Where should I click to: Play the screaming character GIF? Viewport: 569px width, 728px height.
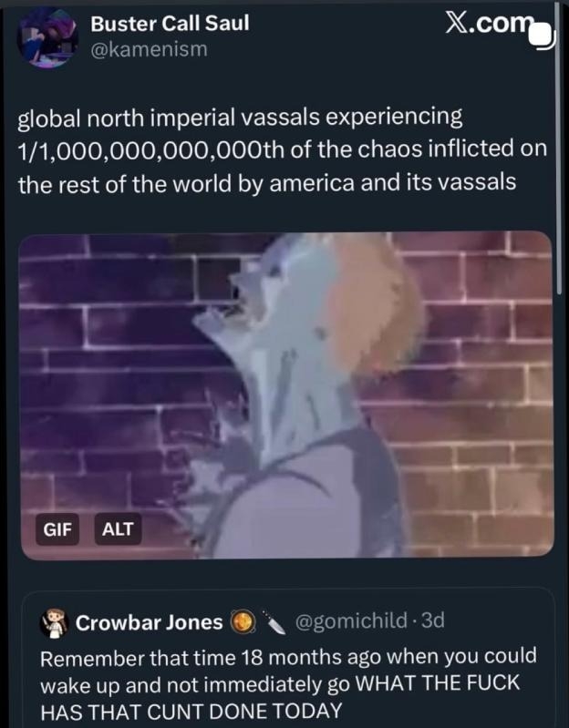click(x=286, y=395)
